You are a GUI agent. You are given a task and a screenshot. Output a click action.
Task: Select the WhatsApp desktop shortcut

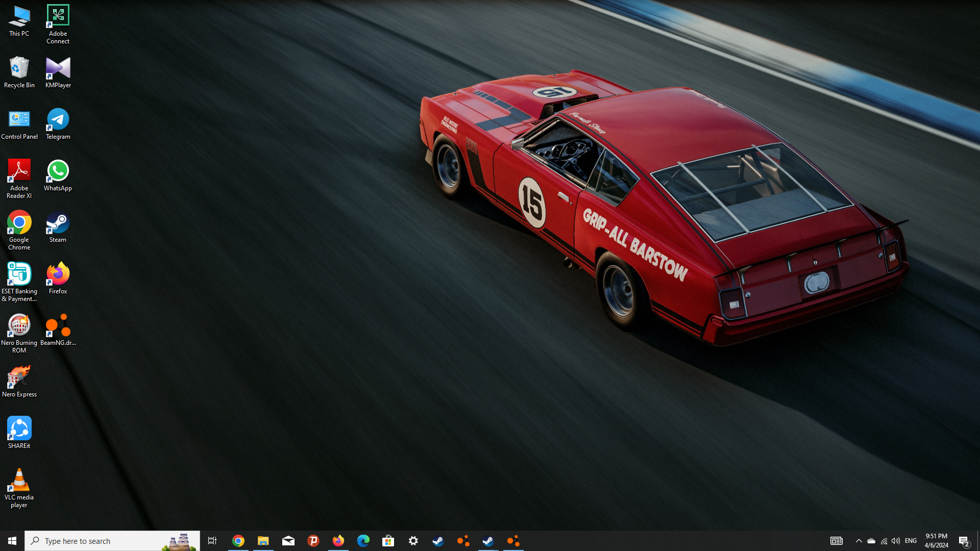(x=58, y=176)
